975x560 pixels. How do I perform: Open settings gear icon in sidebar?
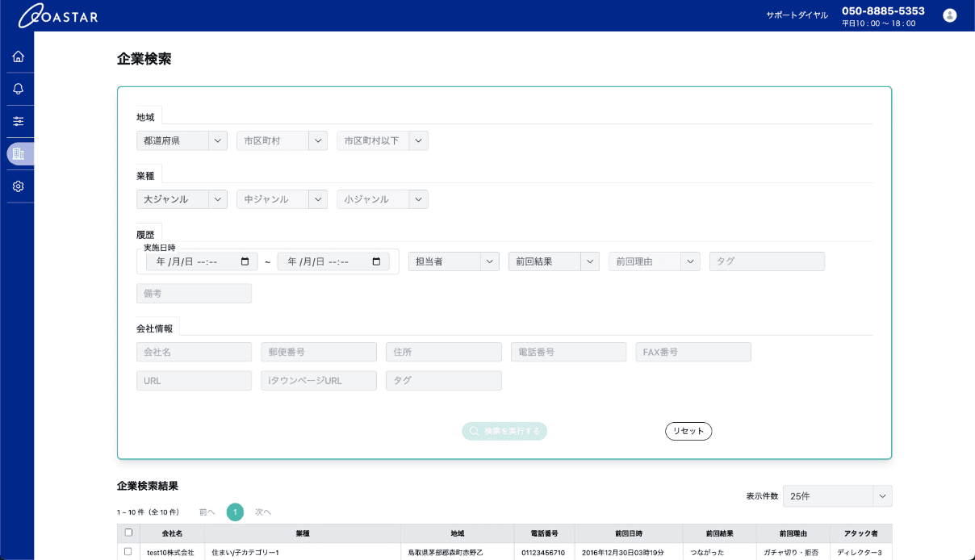[x=18, y=186]
